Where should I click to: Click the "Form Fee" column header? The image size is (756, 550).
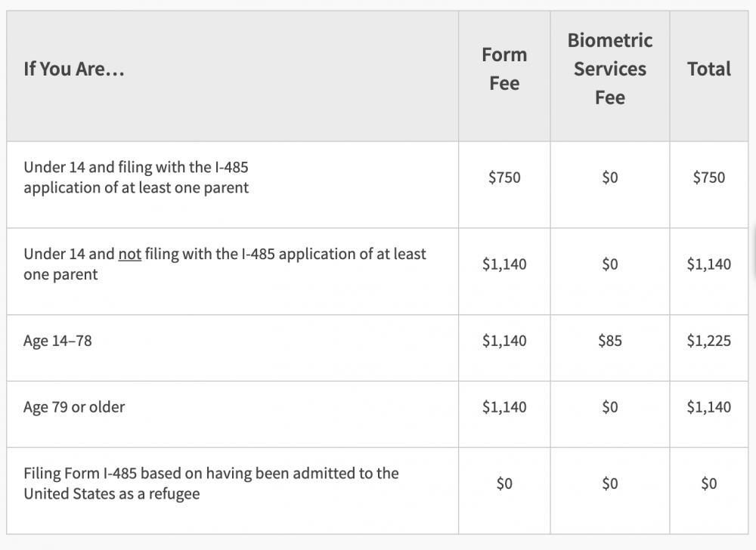[504, 69]
